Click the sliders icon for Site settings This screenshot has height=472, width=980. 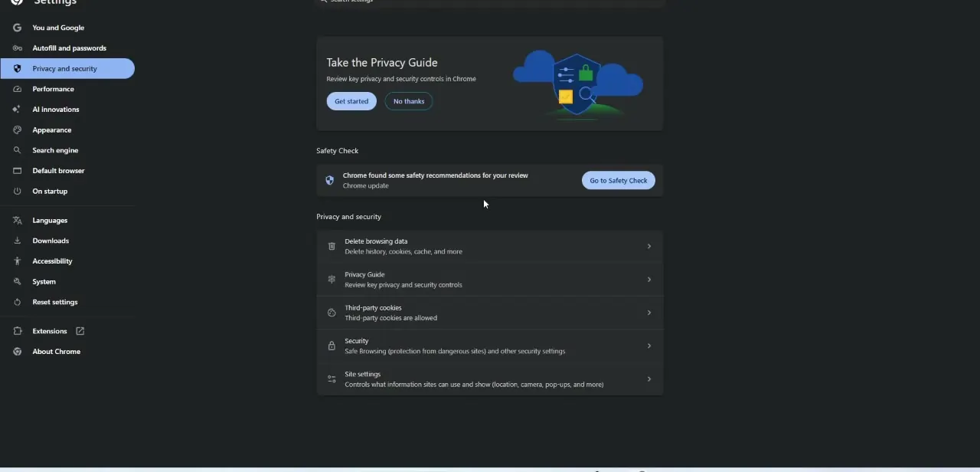[332, 379]
